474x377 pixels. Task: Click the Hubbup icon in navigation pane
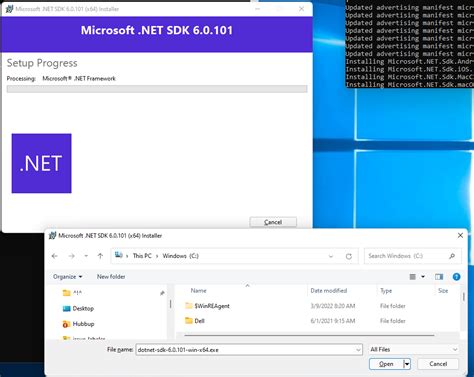[66, 324]
